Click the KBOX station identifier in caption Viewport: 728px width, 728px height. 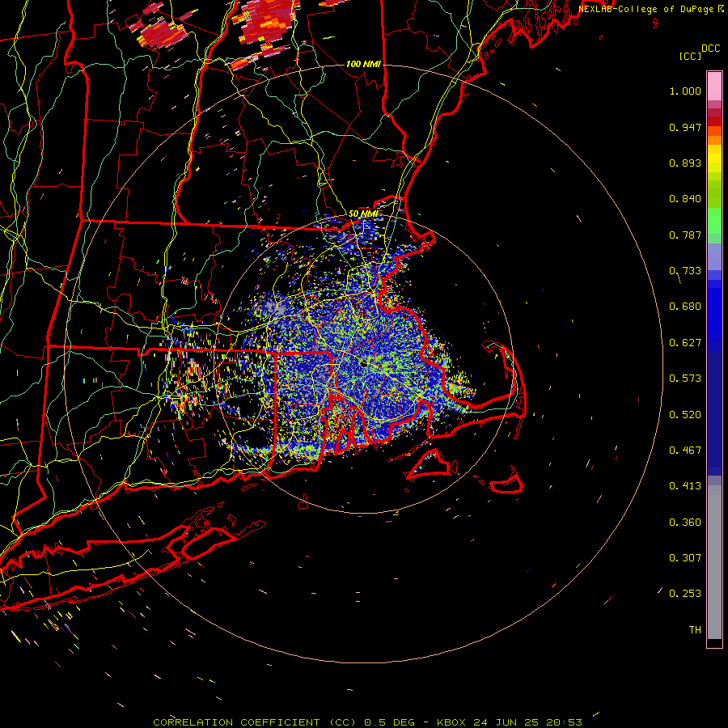tap(451, 722)
